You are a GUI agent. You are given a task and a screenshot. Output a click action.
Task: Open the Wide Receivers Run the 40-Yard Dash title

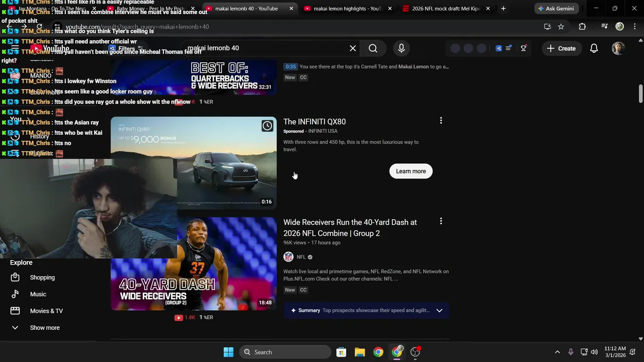coord(350,228)
